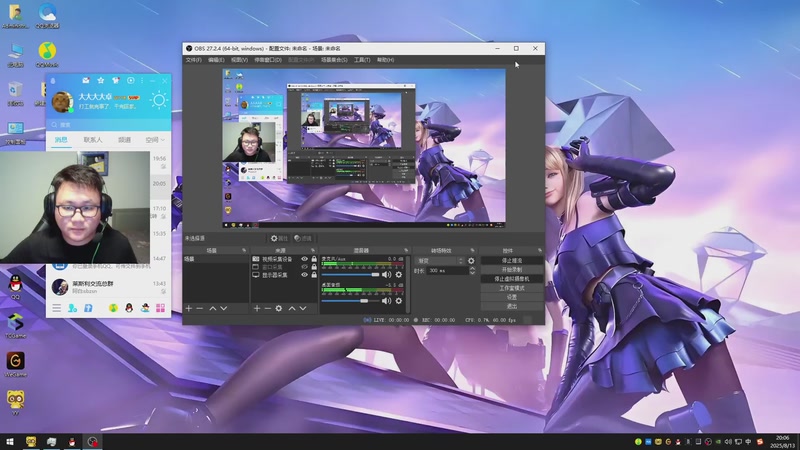Image resolution: width=800 pixels, height=450 pixels.
Task: Remove the selected source with the minus icon
Action: coord(267,308)
